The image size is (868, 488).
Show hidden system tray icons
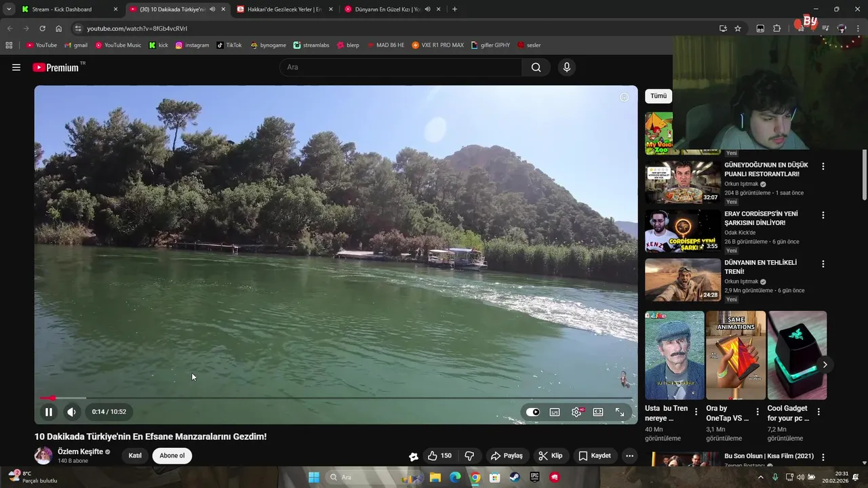[x=760, y=477]
